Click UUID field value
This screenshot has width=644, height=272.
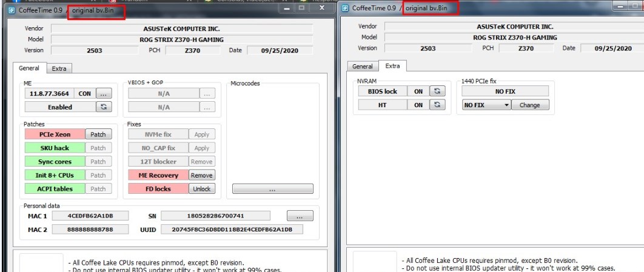coord(232,230)
